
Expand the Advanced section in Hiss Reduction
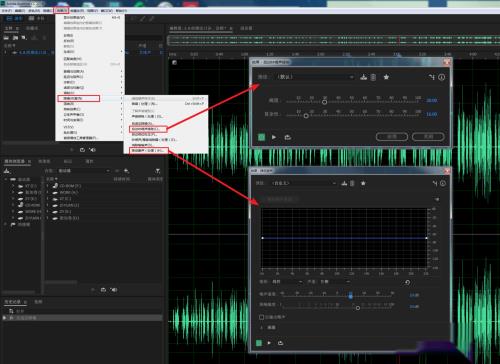262,328
